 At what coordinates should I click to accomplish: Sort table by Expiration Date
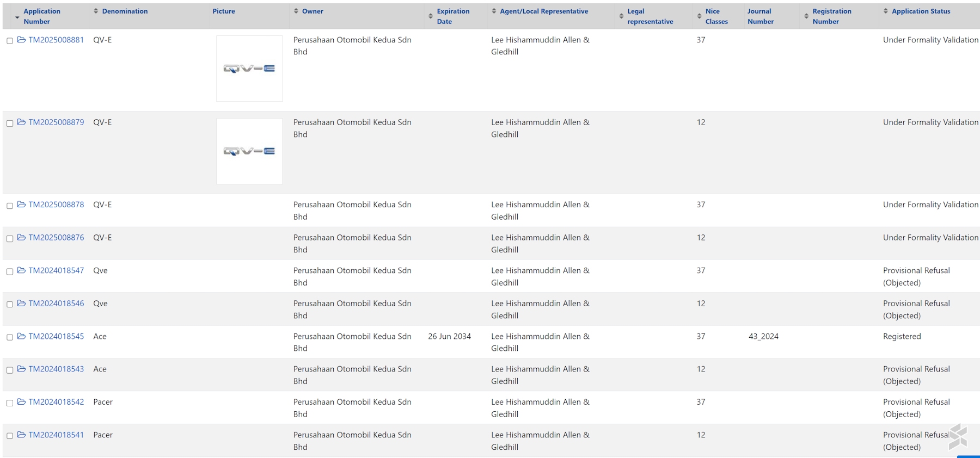431,16
